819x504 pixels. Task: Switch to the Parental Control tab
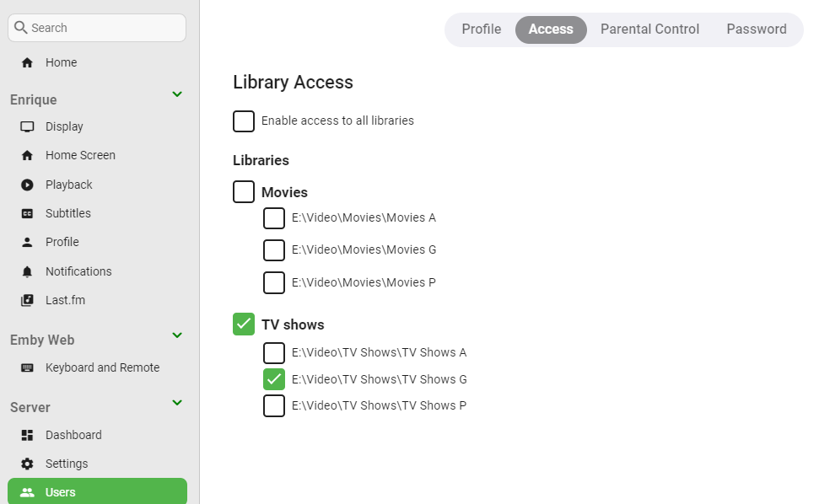point(649,29)
